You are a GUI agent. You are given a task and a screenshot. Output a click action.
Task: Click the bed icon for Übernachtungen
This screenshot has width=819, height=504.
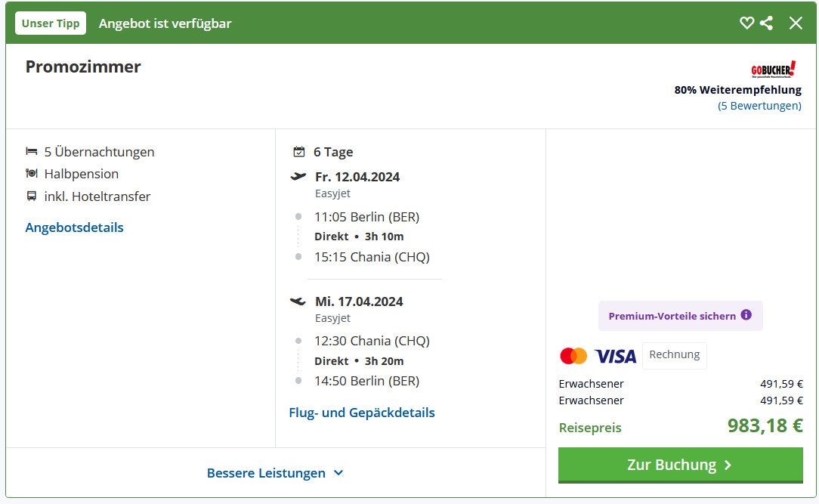(32, 152)
